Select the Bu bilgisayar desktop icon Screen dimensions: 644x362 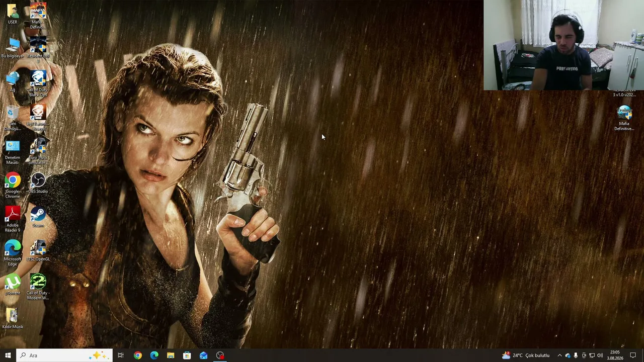click(13, 48)
